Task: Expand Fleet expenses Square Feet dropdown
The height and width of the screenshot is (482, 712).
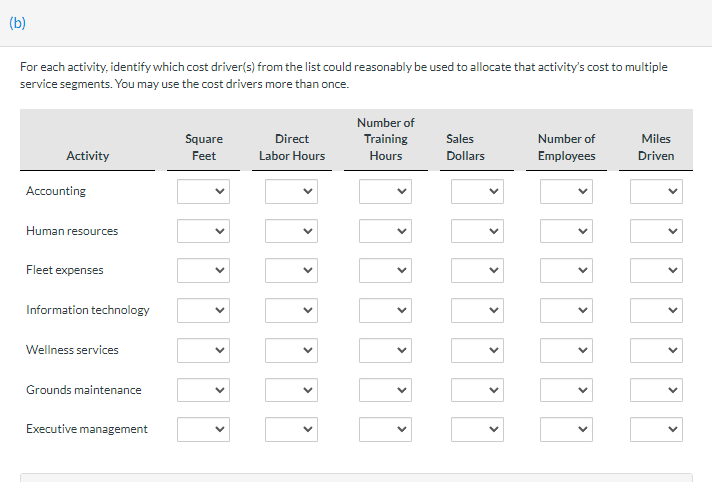Action: pos(203,270)
